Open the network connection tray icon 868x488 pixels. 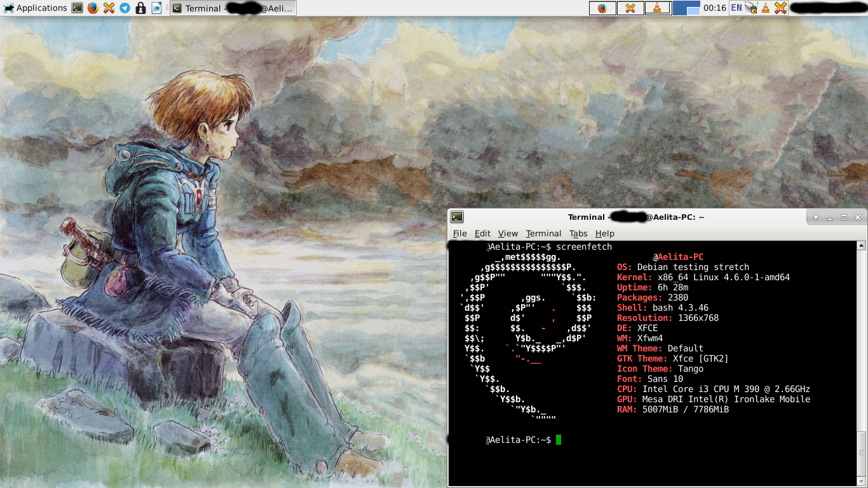click(x=751, y=8)
